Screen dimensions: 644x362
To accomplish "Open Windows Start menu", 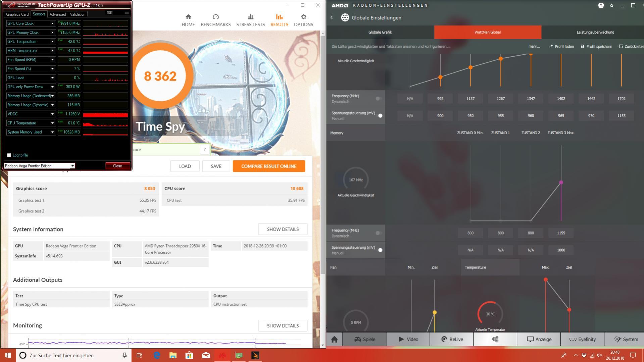I will pos(8,355).
